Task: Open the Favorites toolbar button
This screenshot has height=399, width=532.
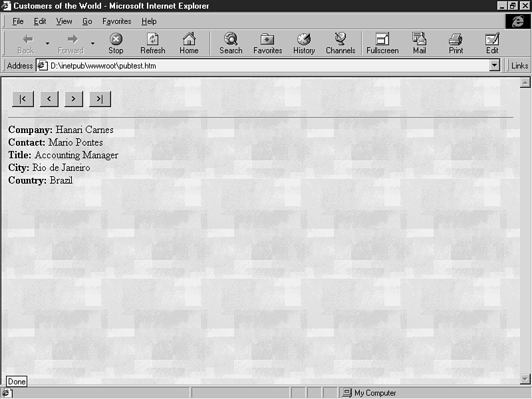Action: click(x=267, y=43)
